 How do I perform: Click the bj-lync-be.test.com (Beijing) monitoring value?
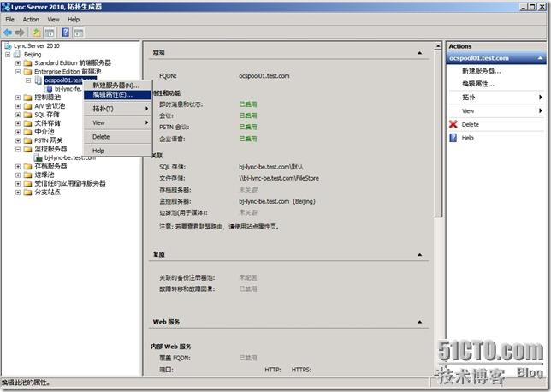[277, 201]
